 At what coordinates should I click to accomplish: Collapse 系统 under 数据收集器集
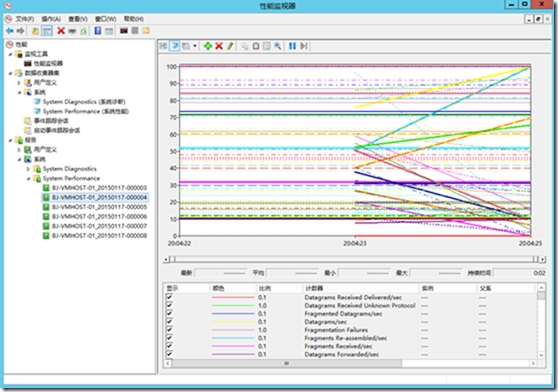[x=19, y=92]
